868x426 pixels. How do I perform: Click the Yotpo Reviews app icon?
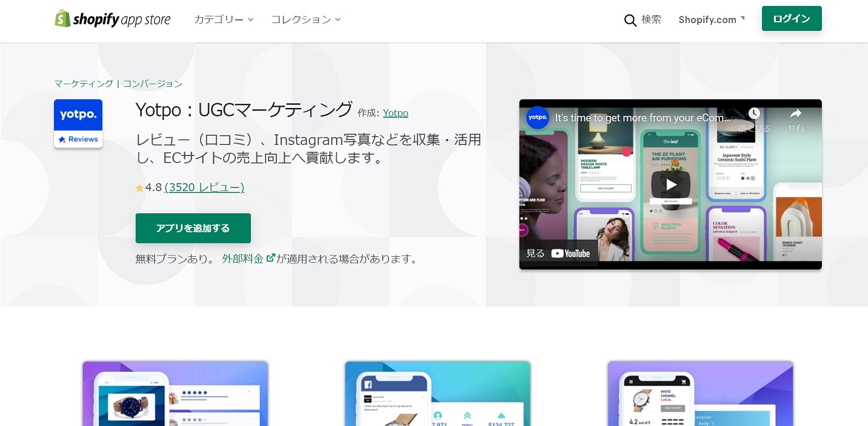[x=78, y=124]
